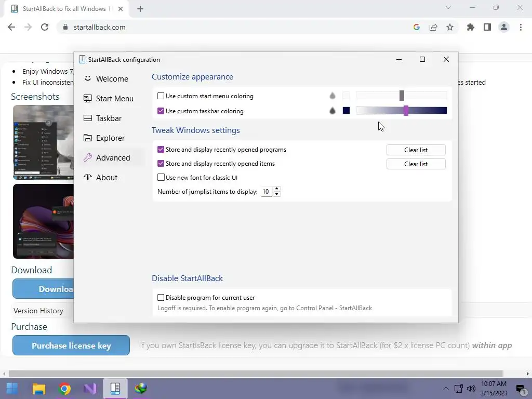Click the Download button on the webpage
The height and width of the screenshot is (399, 532).
pos(43,289)
